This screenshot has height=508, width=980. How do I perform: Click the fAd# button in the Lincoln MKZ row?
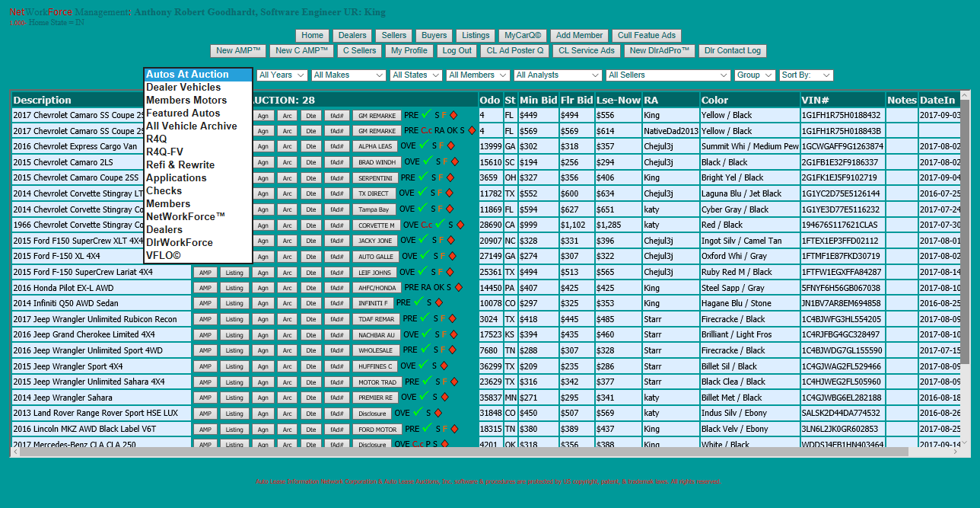tap(336, 429)
